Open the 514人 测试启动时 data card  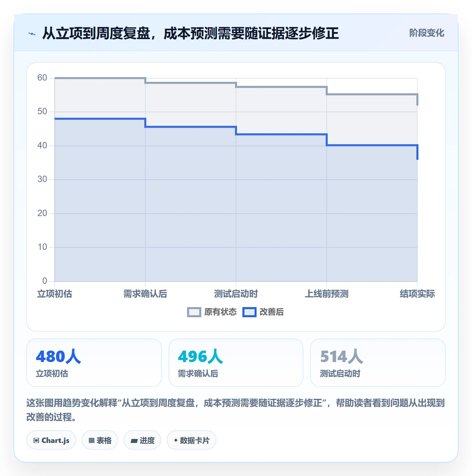pos(378,363)
